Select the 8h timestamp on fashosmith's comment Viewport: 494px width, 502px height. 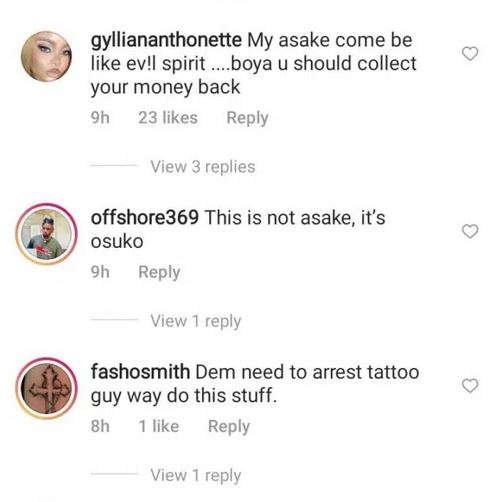click(x=100, y=426)
